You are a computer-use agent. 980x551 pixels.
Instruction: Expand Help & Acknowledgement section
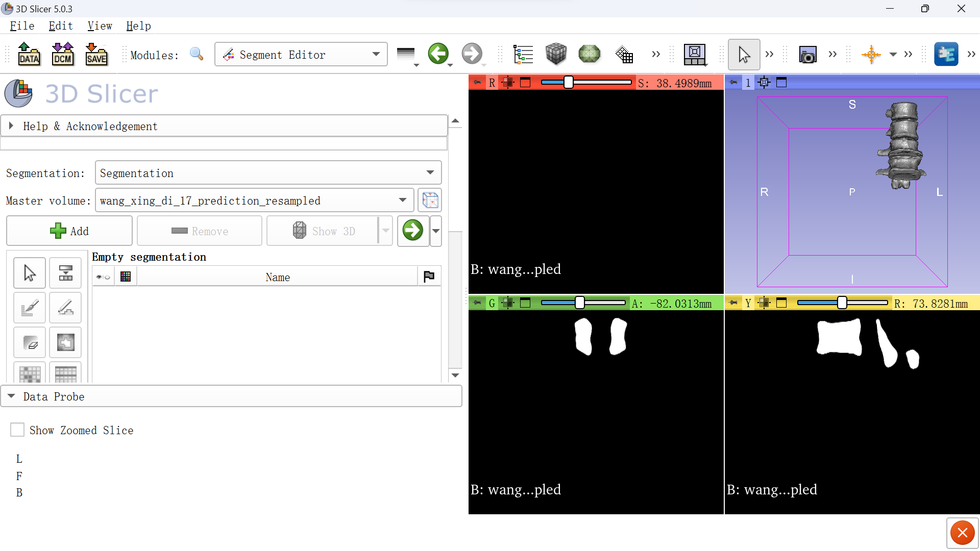click(224, 126)
